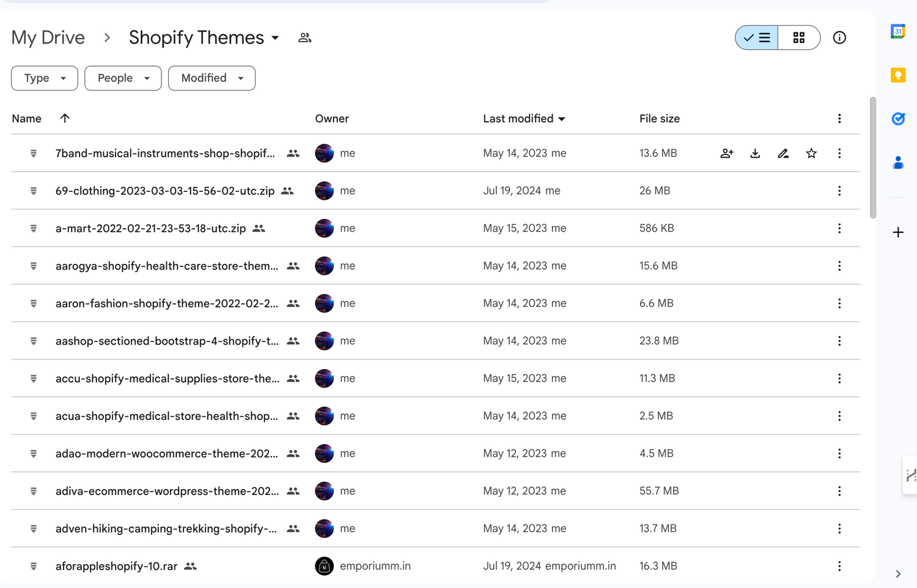Rename the 7band-musical-instruments file
Image resolution: width=917 pixels, height=588 pixels.
783,153
